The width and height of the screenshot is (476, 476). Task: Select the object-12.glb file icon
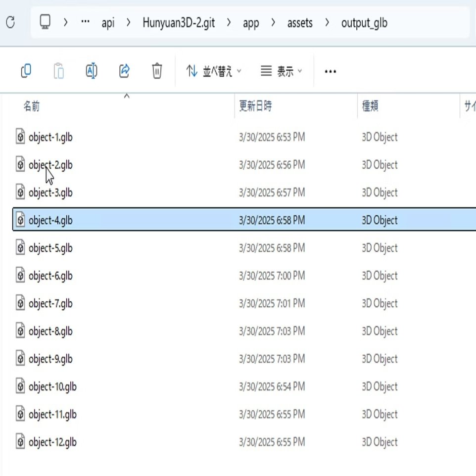click(x=20, y=442)
